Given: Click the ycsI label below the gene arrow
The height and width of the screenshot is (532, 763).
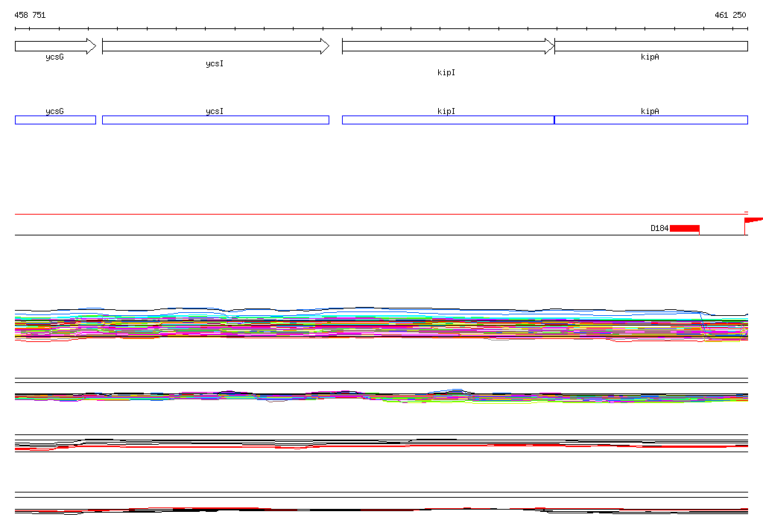Looking at the screenshot, I should [215, 64].
